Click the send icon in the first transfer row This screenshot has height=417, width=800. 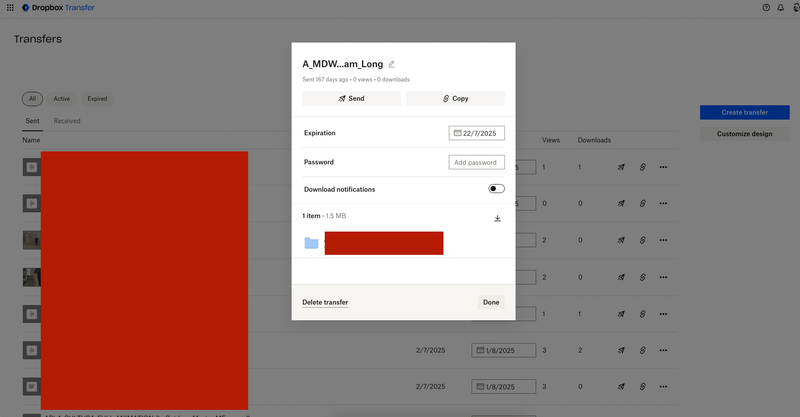pos(621,167)
